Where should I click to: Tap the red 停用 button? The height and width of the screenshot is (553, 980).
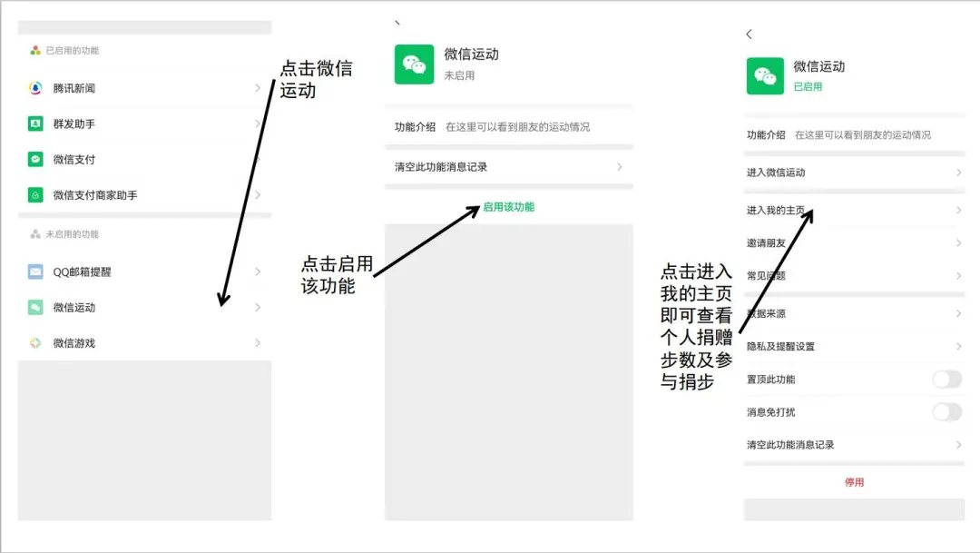point(855,482)
